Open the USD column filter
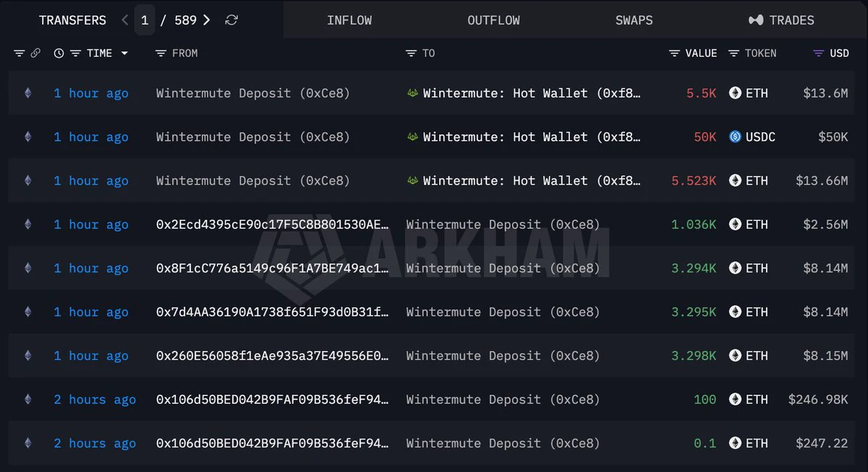Viewport: 868px width, 472px height. (x=819, y=53)
